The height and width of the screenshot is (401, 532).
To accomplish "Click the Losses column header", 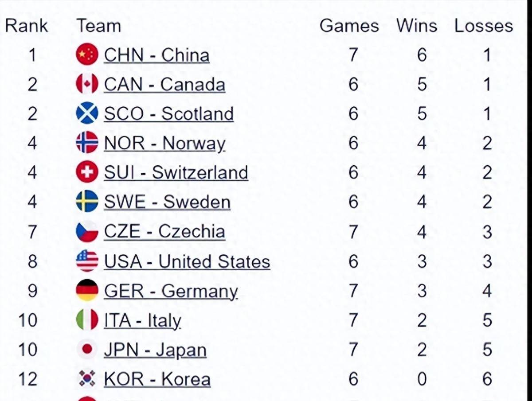I will (x=483, y=25).
